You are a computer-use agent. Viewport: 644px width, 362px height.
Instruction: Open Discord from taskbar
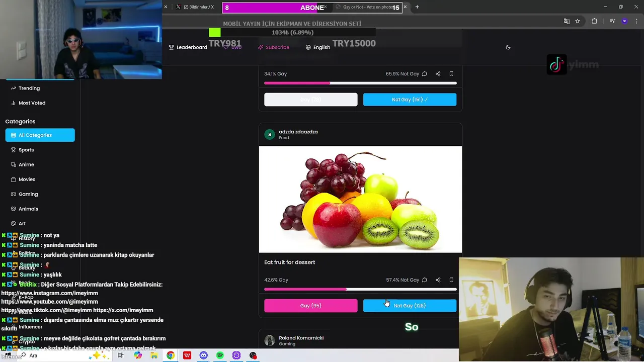click(x=203, y=355)
